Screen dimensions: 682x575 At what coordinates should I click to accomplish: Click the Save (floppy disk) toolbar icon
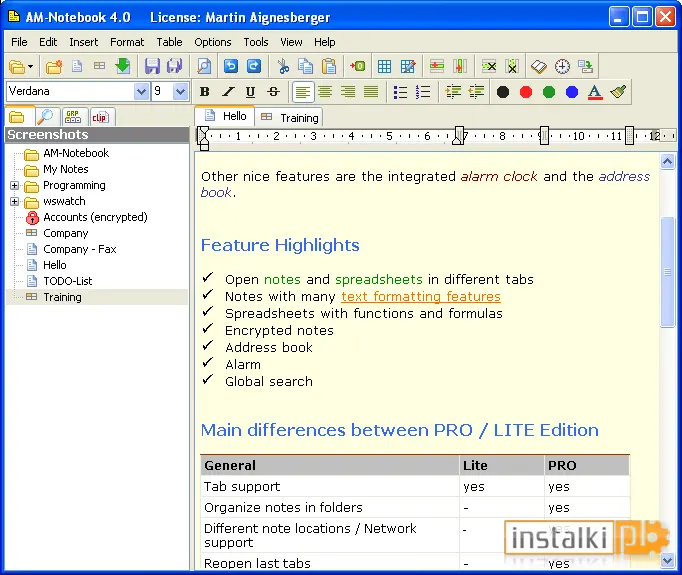tap(152, 66)
